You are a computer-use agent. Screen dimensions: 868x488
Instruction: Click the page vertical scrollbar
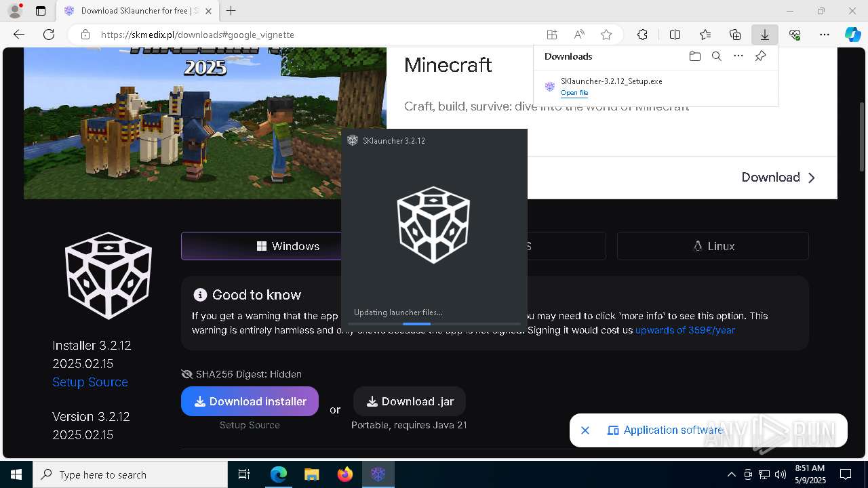(863, 136)
